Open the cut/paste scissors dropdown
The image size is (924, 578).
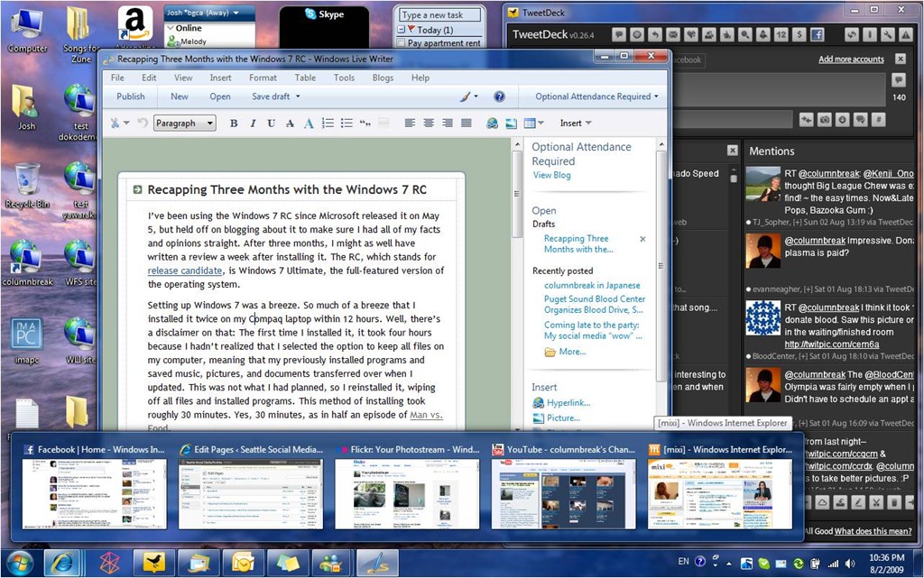[126, 123]
